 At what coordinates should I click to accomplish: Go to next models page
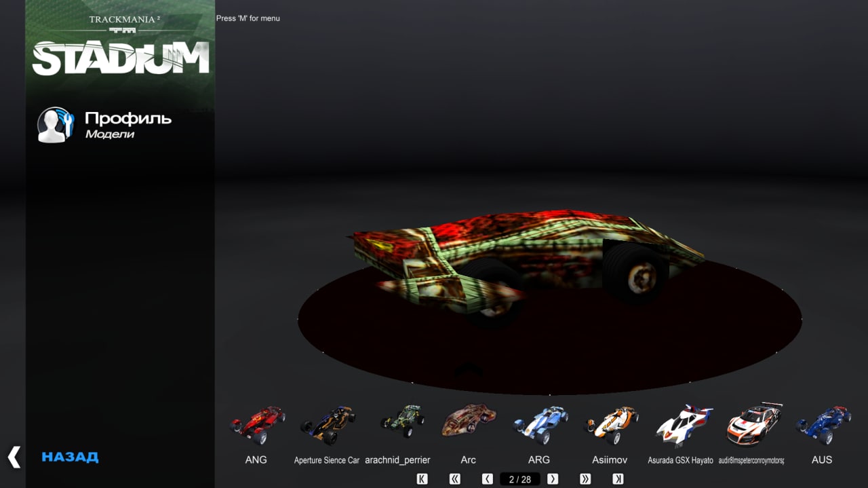(x=553, y=479)
